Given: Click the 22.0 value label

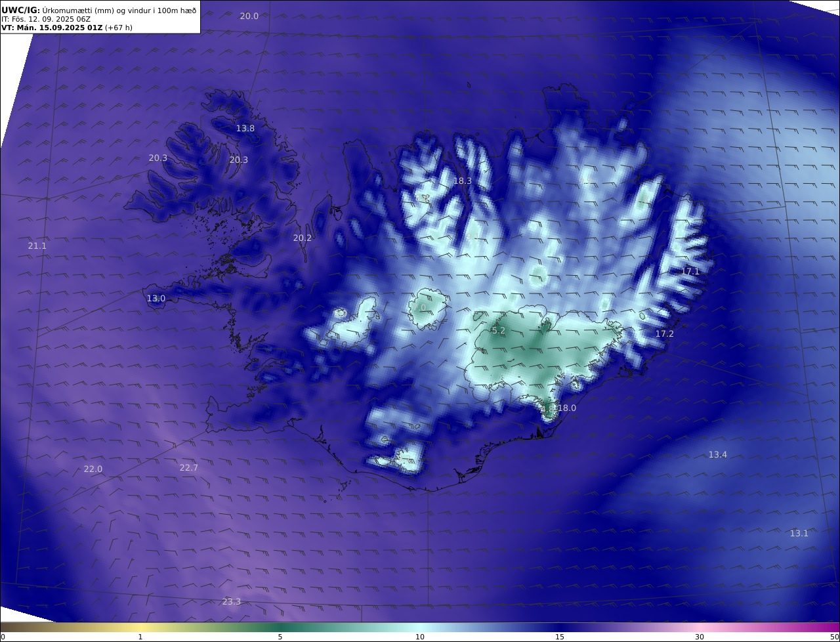Looking at the screenshot, I should pyautogui.click(x=93, y=469).
